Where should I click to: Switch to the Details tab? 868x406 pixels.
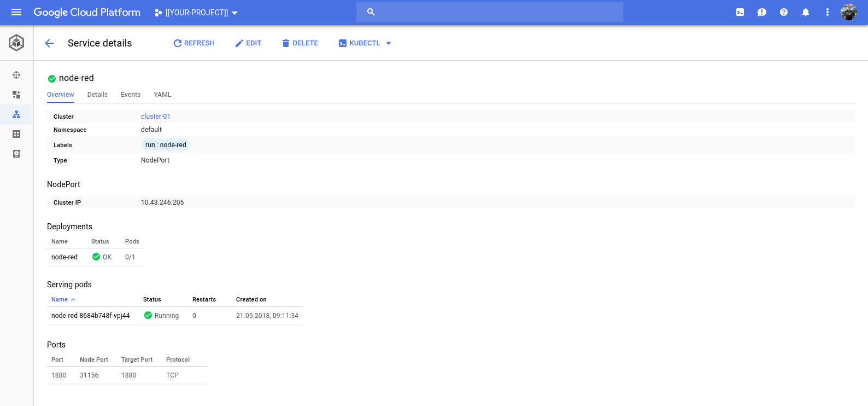pos(97,95)
